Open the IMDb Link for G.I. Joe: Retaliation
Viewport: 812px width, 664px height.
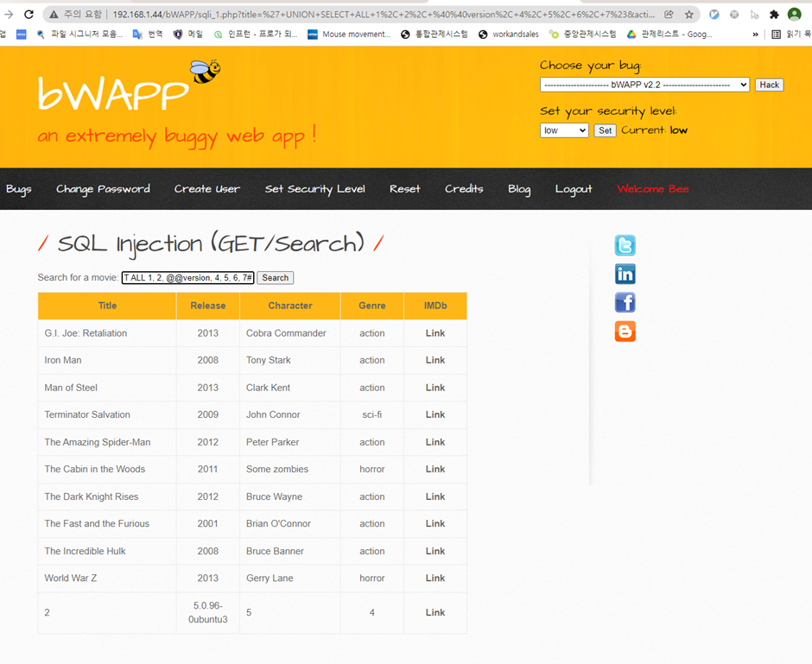point(435,333)
